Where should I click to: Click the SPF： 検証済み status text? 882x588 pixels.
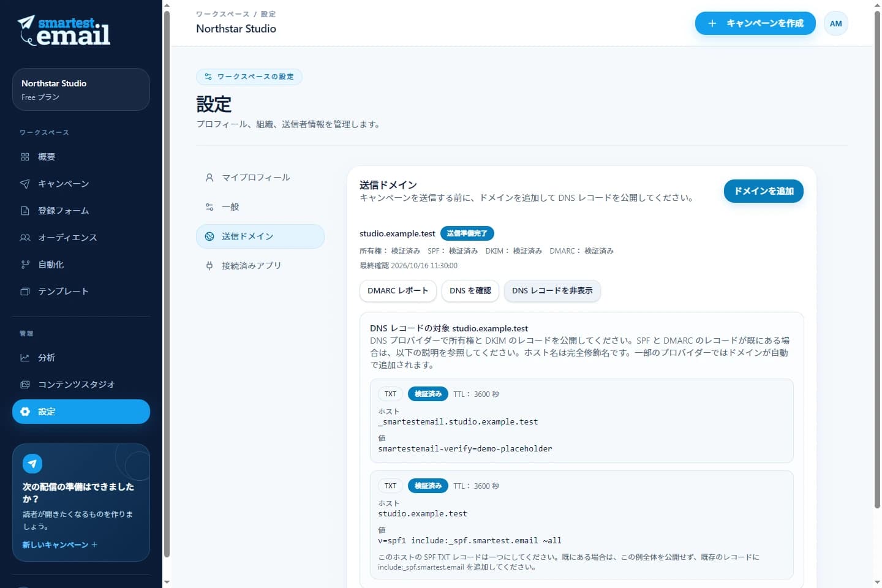(453, 251)
